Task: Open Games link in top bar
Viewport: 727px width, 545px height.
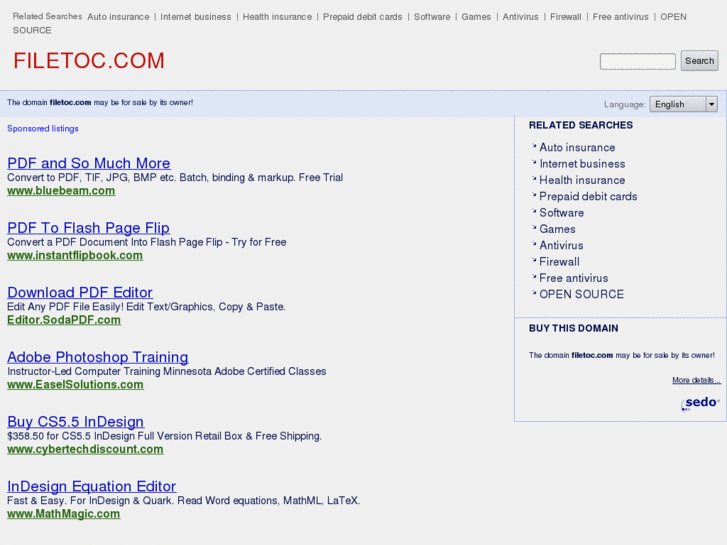Action: pos(476,17)
